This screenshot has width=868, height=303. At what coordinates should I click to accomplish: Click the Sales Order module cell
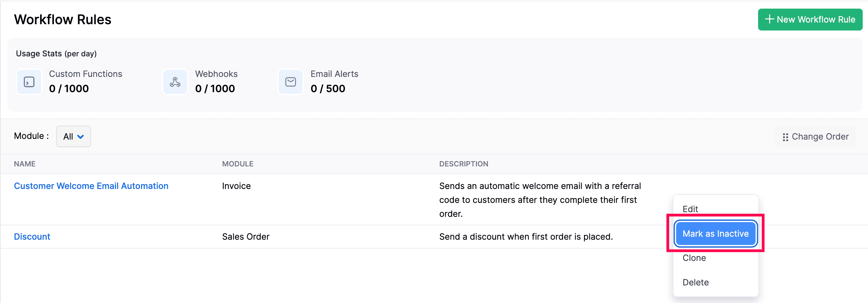coord(246,236)
